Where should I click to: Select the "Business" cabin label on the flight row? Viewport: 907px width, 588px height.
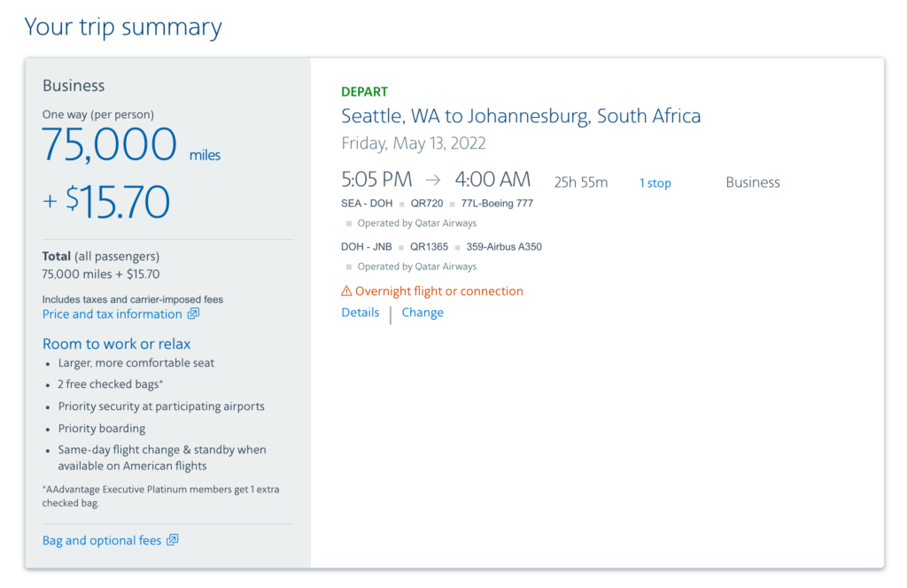752,182
